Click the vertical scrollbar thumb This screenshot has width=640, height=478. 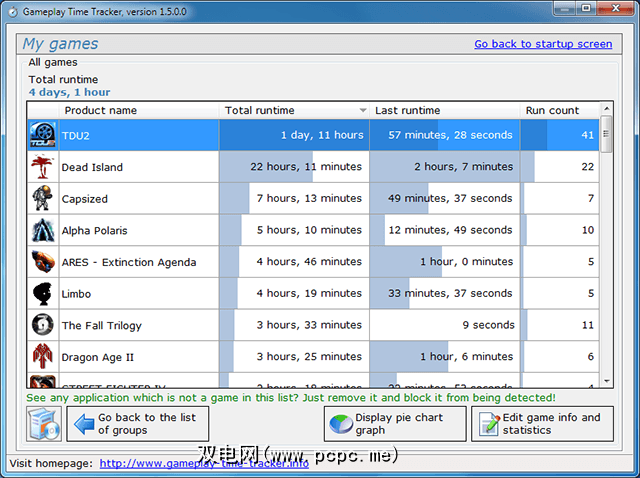[607, 134]
